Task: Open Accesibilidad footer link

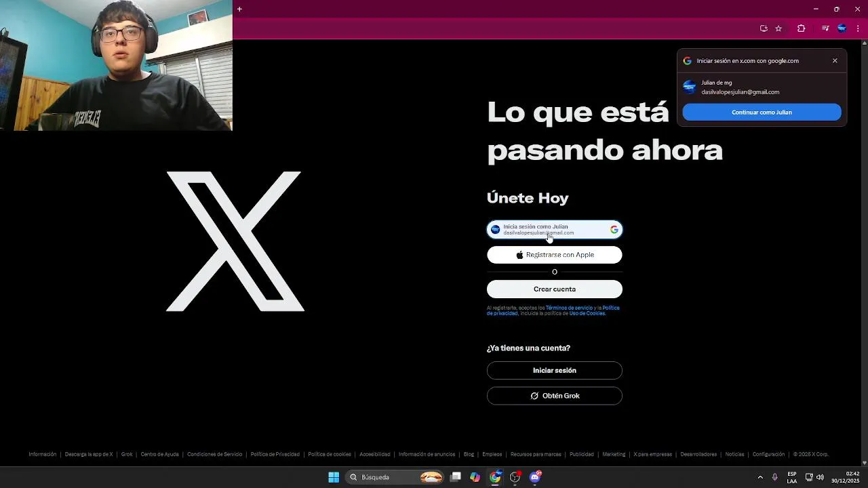Action: click(375, 454)
